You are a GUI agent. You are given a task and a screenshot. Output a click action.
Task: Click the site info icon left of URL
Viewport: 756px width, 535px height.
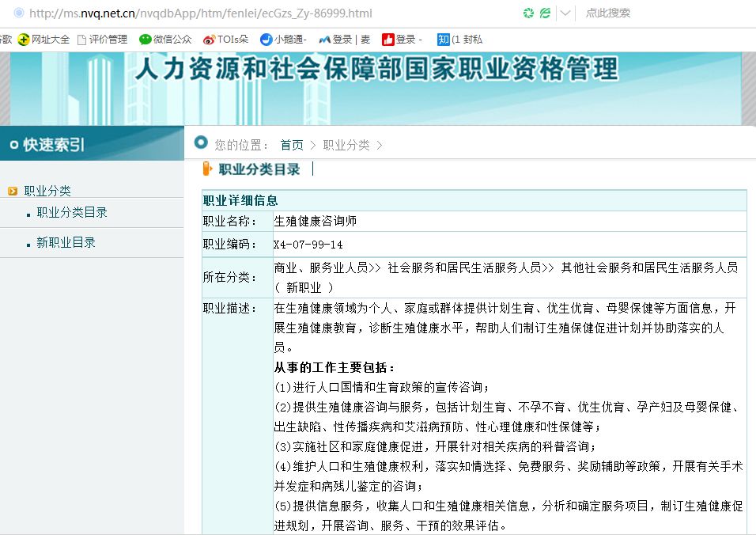(18, 13)
